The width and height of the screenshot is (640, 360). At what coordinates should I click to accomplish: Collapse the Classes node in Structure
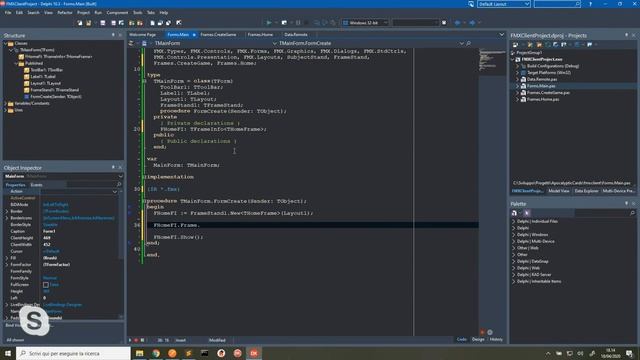tap(6, 43)
